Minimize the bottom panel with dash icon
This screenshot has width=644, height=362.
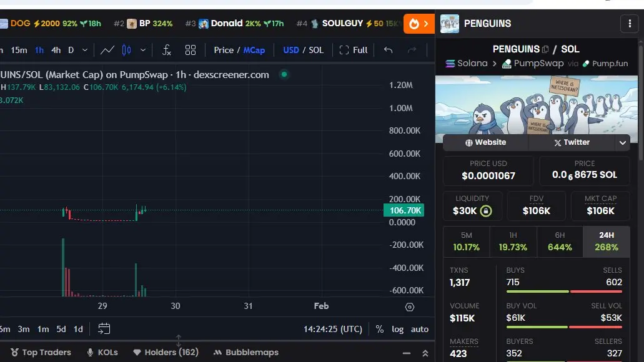pyautogui.click(x=407, y=353)
